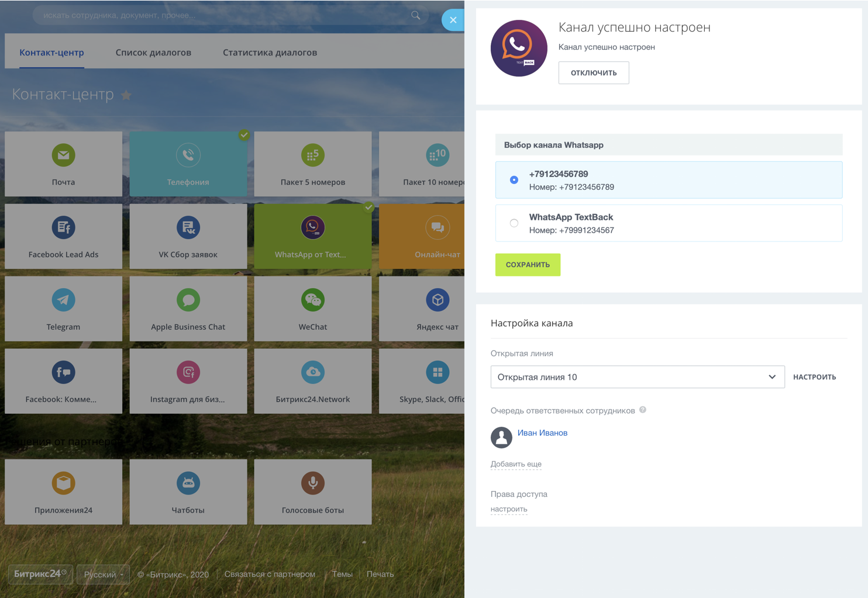Open the Skype, Slack, Office tile
This screenshot has height=598, width=868.
point(422,381)
